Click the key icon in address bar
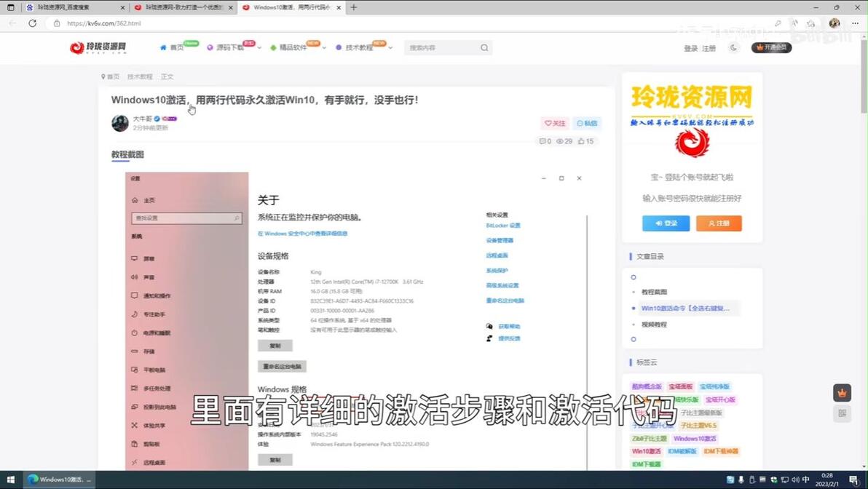The image size is (868, 489). [778, 23]
